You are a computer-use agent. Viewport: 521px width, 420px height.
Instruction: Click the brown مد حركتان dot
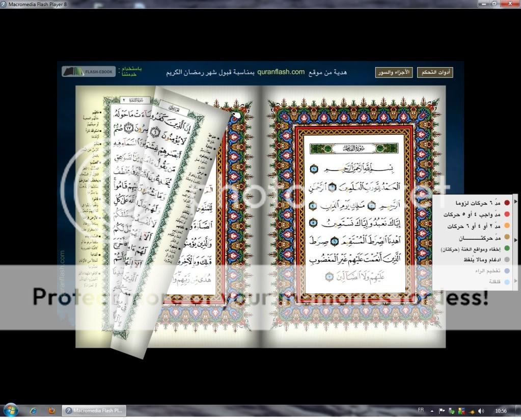(x=507, y=237)
